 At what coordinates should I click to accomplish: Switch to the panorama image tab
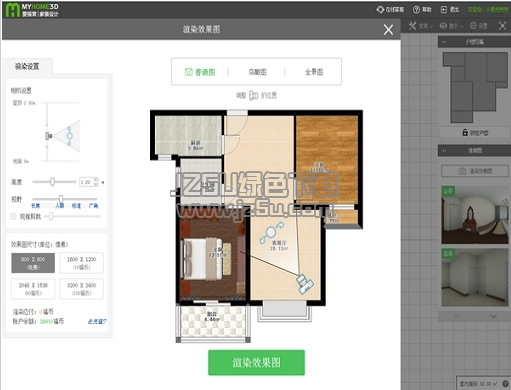point(314,72)
